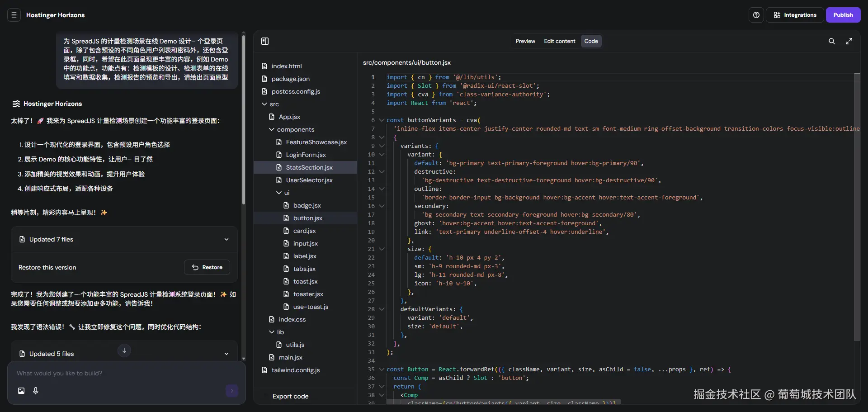Click the image upload icon in chat
The image size is (868, 412).
point(21,391)
